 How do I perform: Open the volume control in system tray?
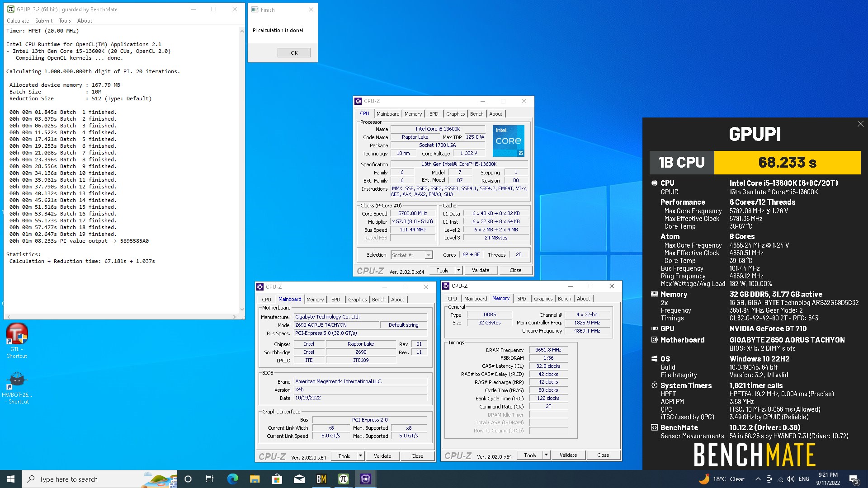point(790,479)
